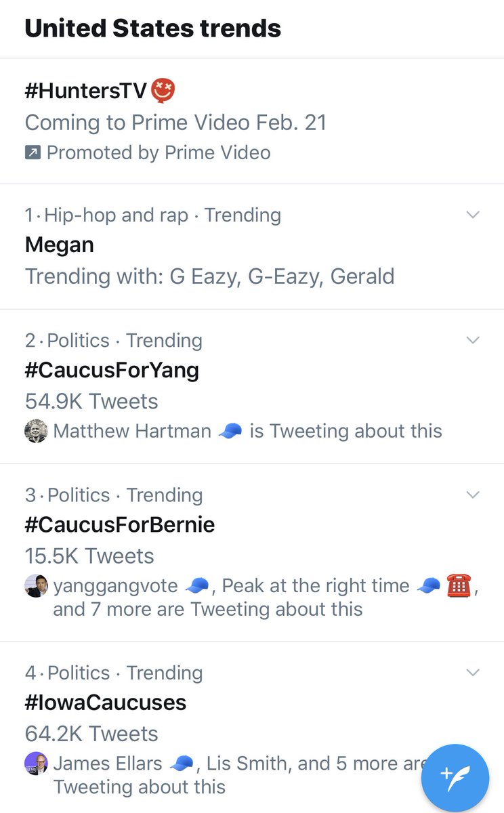504x813 pixels.
Task: Tap the emoji icon beside #HuntersTV
Action: [x=163, y=91]
